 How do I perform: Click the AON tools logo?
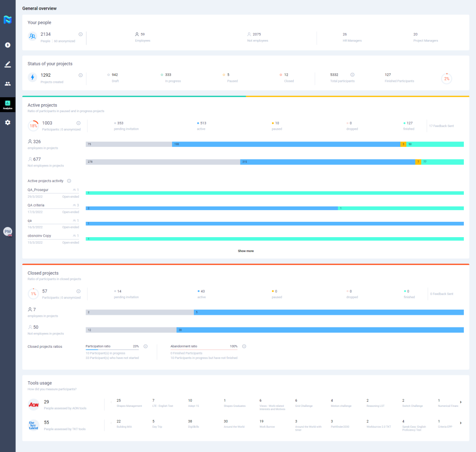pos(33,404)
